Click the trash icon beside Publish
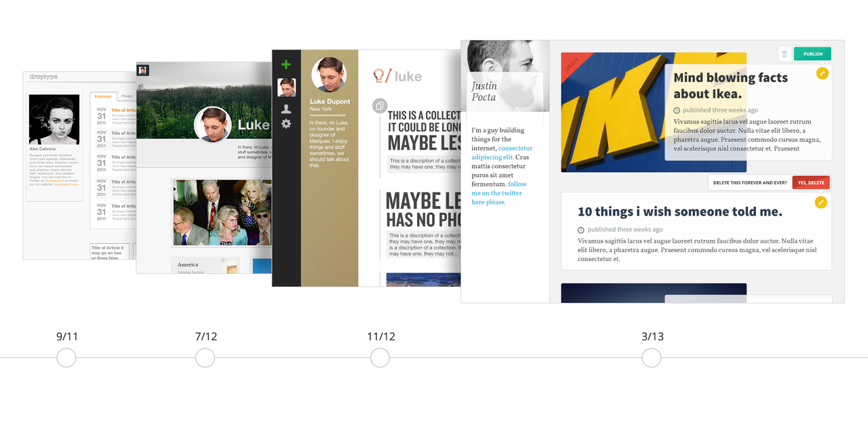Image resolution: width=868 pixels, height=423 pixels. pos(785,54)
